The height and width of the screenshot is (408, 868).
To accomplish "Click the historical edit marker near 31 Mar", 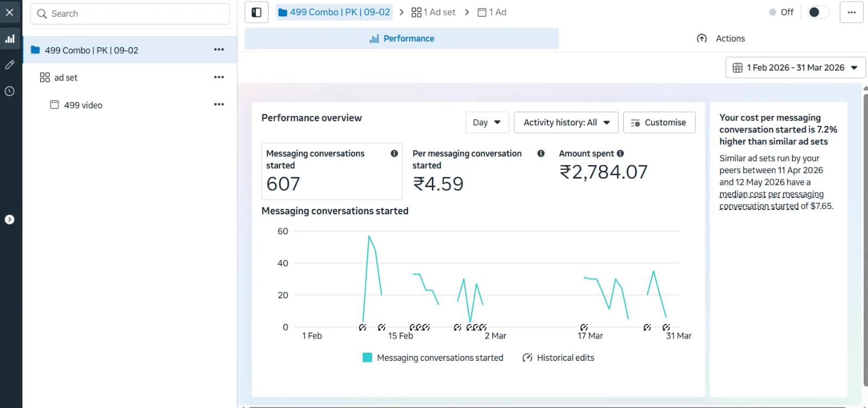I will (666, 327).
